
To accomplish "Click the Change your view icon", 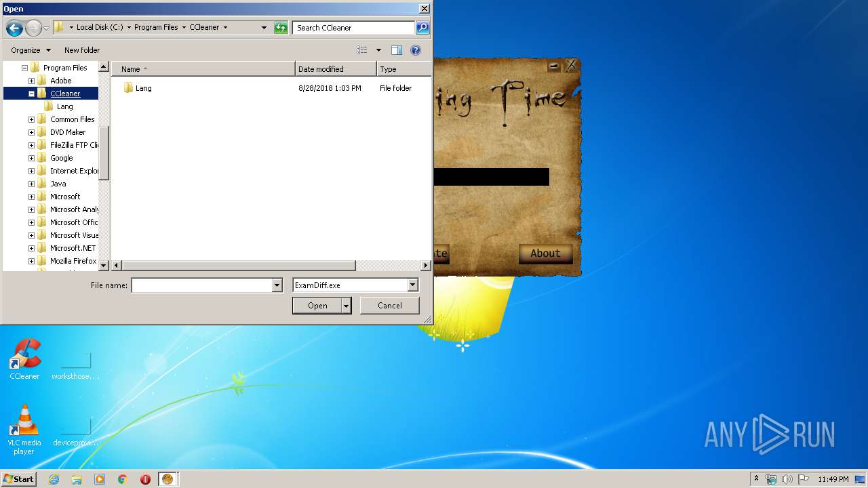I will (x=362, y=50).
